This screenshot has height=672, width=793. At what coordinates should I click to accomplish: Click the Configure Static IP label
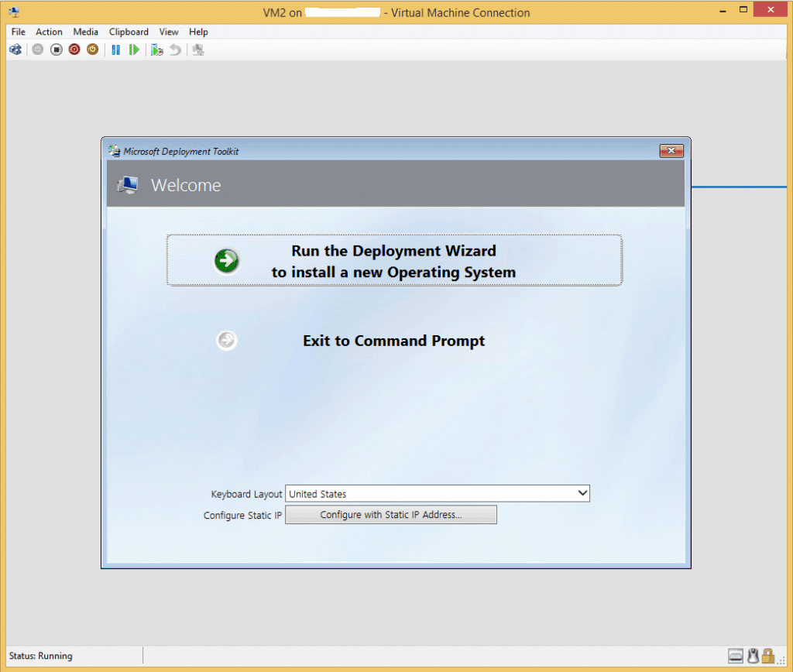pyautogui.click(x=242, y=516)
